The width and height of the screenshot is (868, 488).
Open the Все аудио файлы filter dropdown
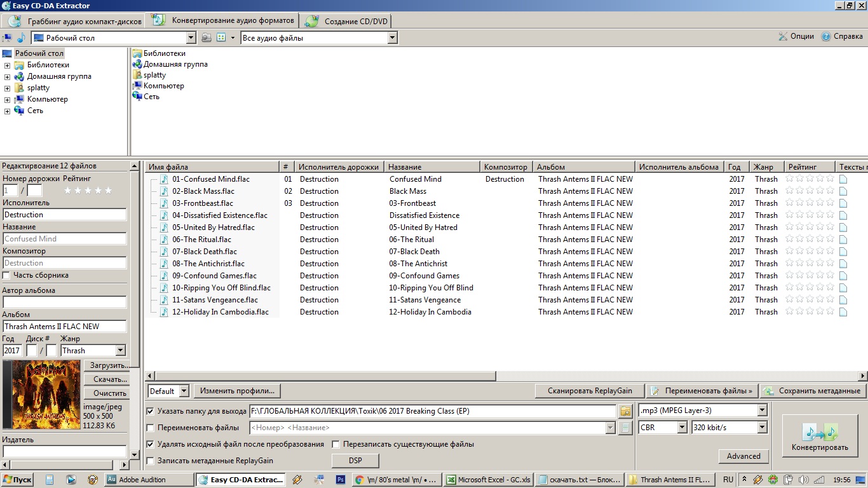click(x=392, y=37)
